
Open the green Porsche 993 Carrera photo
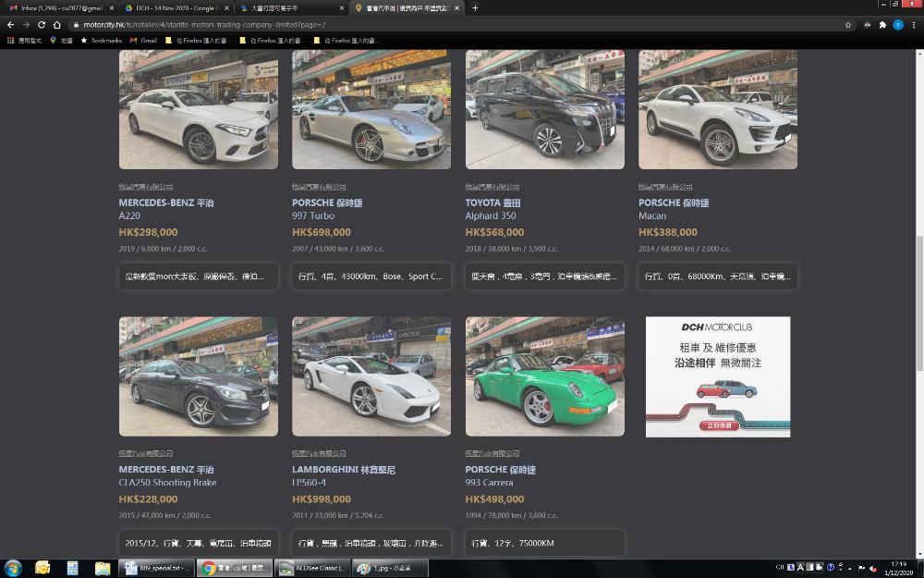click(x=544, y=376)
